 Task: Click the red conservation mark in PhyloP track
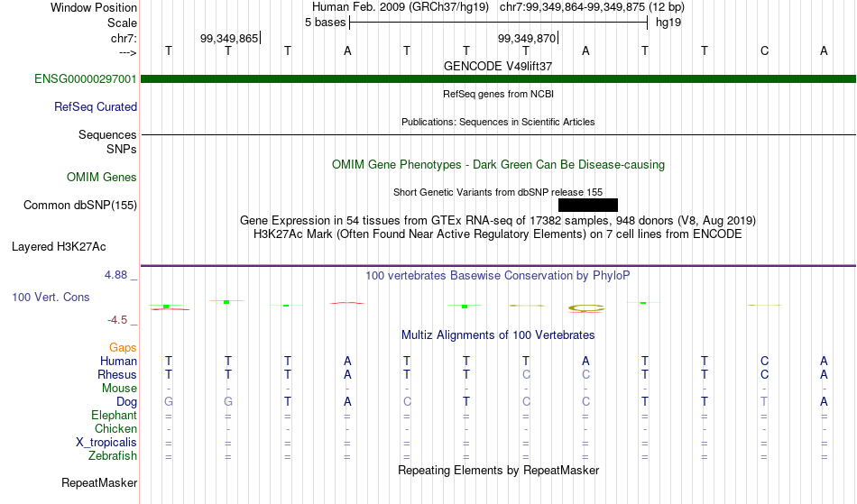(x=347, y=303)
